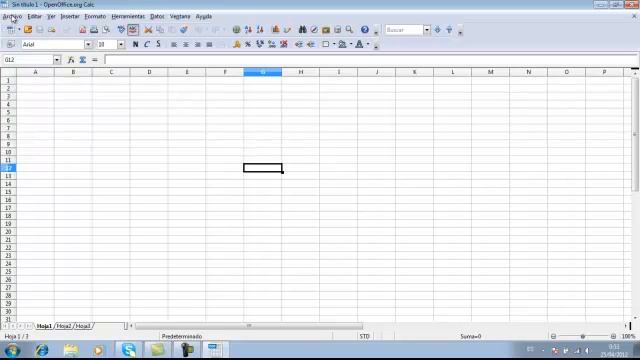Switch to the Hoja3 sheet tab
The width and height of the screenshot is (640, 360).
83,326
